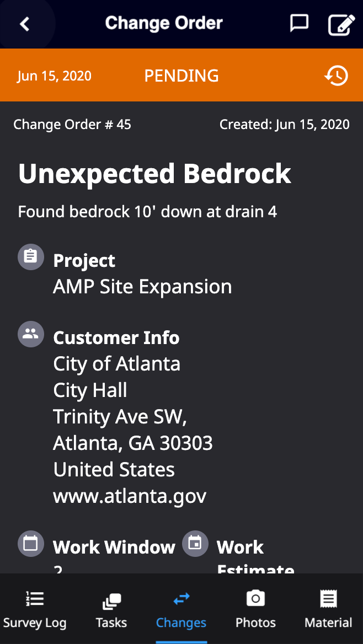This screenshot has height=644, width=363.
Task: Tap the Change Order # 45 label
Action: tap(72, 125)
